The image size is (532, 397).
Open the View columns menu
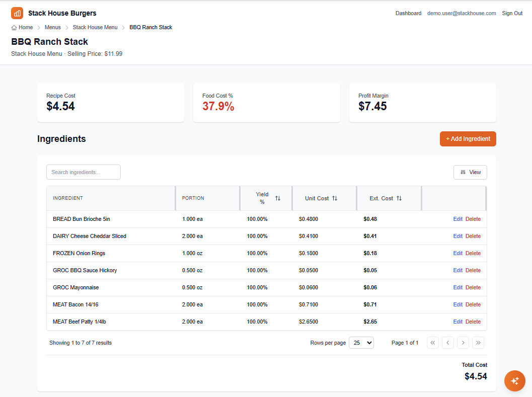(470, 172)
